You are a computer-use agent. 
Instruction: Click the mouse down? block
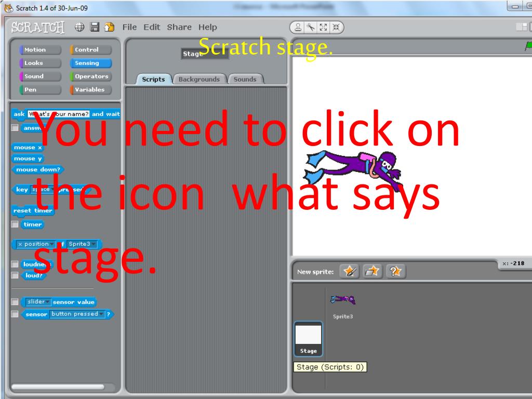pyautogui.click(x=38, y=170)
